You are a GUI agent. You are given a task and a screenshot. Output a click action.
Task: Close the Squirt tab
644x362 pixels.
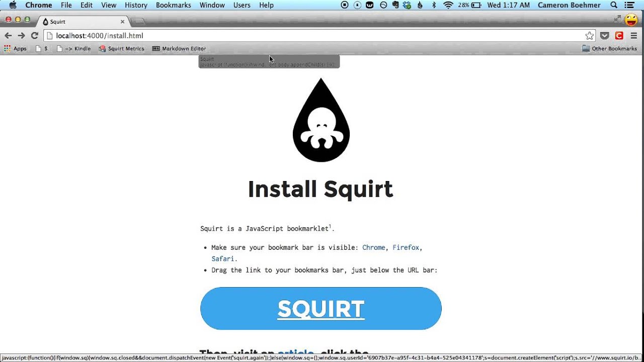click(x=122, y=22)
